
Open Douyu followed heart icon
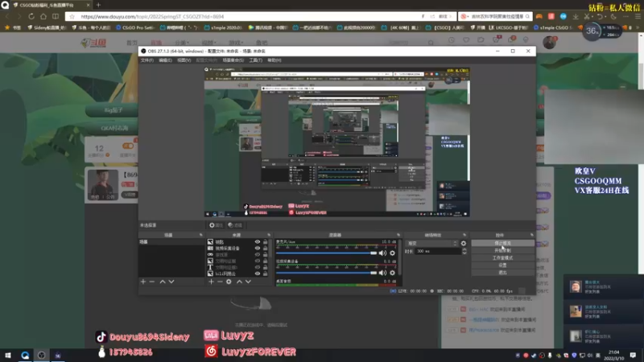[x=466, y=40]
